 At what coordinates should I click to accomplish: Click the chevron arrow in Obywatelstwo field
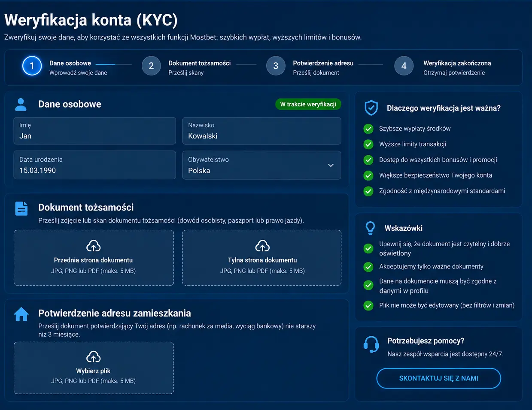point(331,166)
